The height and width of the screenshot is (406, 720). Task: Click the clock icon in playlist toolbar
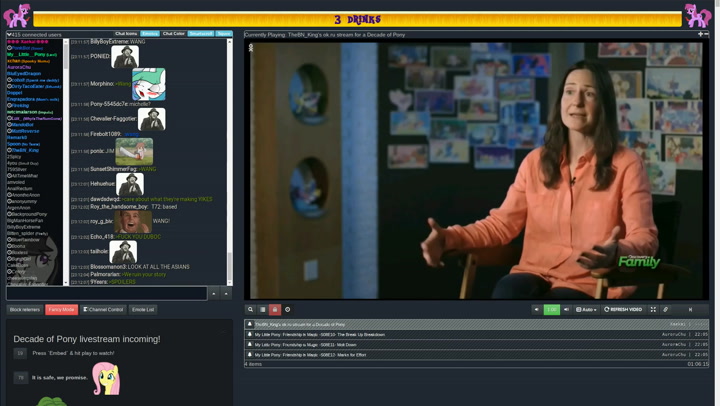(288, 310)
